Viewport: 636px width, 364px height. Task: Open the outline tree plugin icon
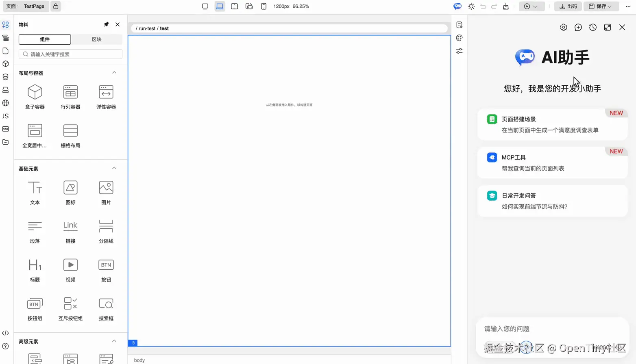coord(5,38)
